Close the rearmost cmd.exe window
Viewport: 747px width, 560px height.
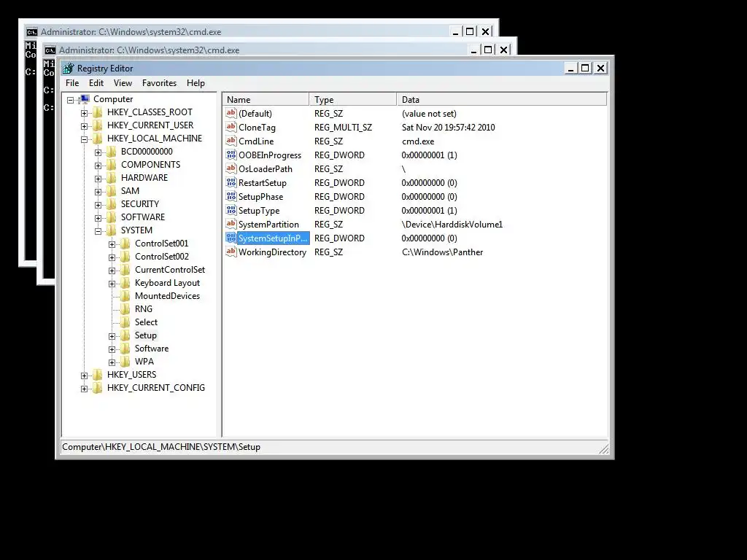click(x=485, y=31)
